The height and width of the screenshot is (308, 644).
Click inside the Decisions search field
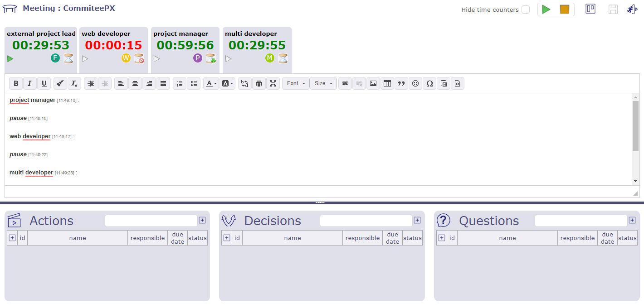tap(366, 221)
